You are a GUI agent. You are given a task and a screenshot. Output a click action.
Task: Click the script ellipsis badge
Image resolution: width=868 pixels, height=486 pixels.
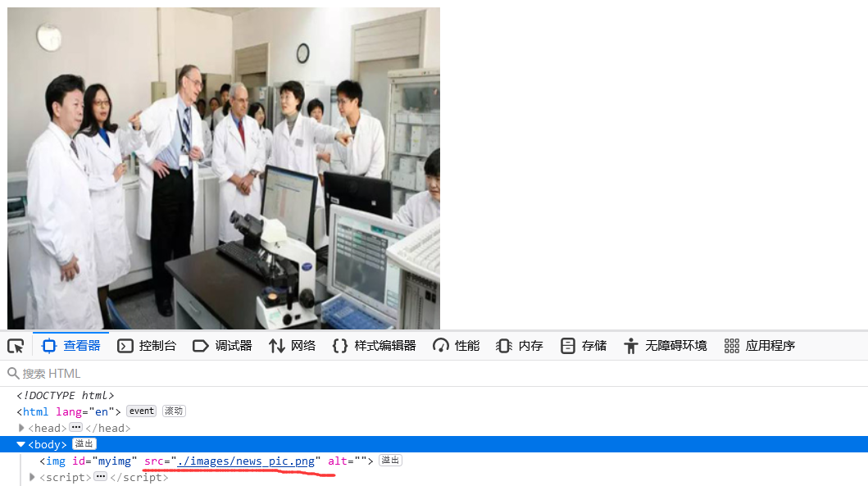tap(100, 477)
